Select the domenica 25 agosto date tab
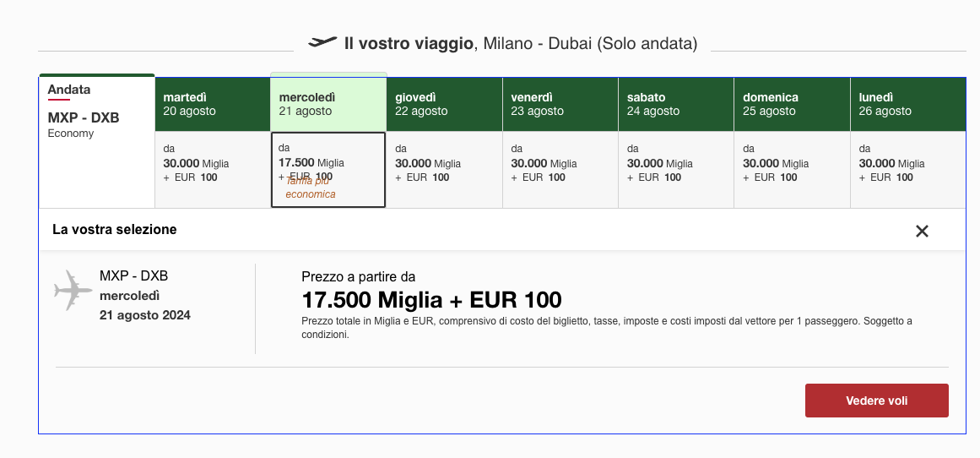This screenshot has width=980, height=458. [792, 105]
